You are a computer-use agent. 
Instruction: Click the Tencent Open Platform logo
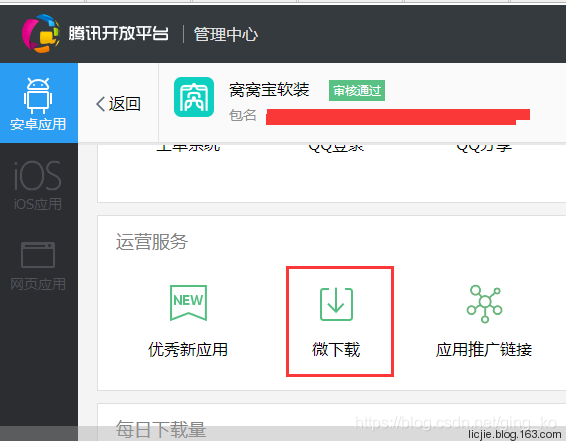pyautogui.click(x=40, y=34)
